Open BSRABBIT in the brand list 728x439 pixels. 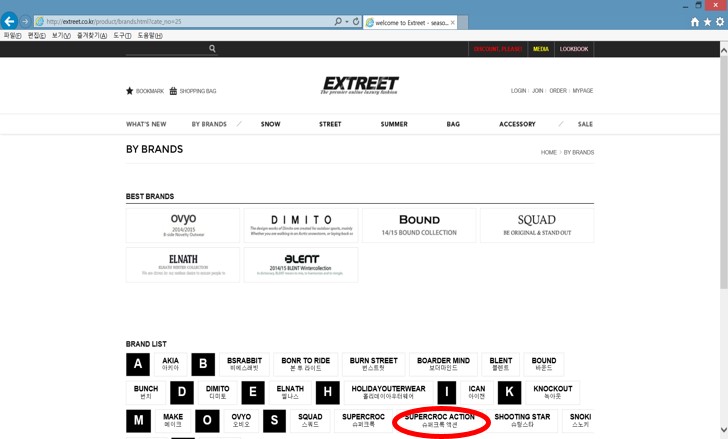(244, 364)
